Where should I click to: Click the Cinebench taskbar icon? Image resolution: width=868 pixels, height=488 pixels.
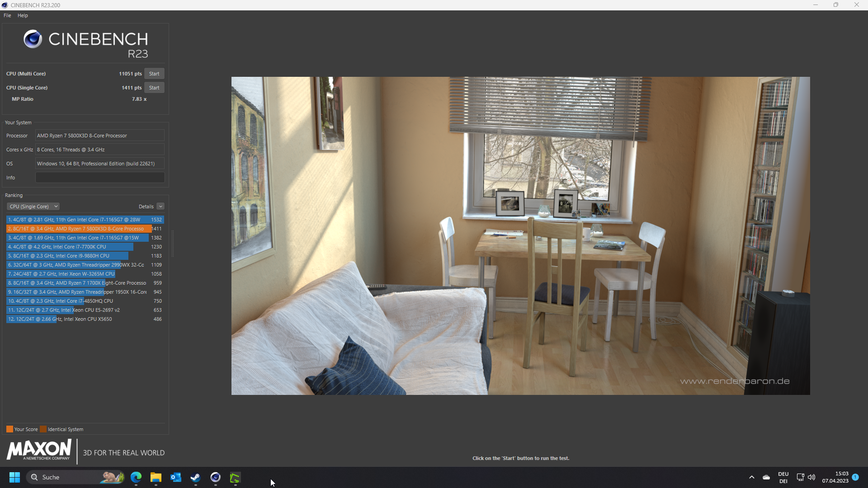point(215,477)
